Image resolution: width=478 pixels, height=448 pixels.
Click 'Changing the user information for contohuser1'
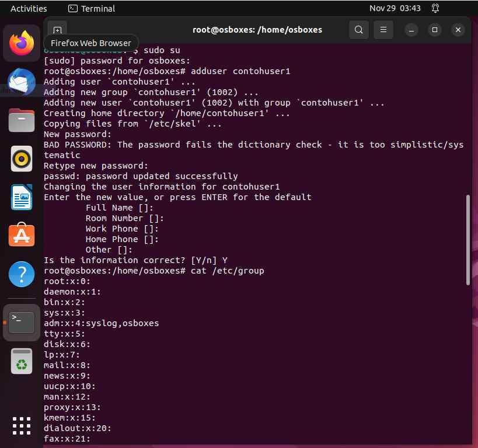point(162,187)
